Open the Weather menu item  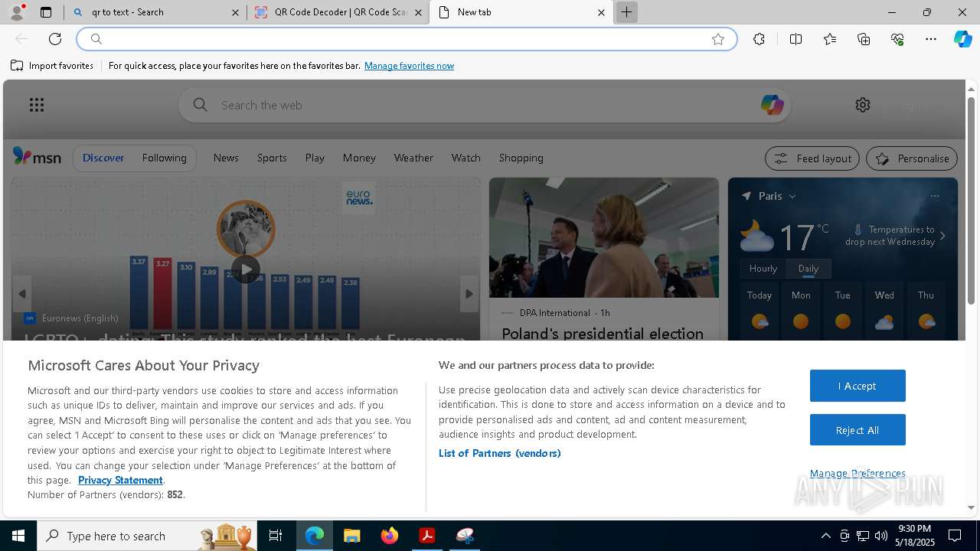pyautogui.click(x=413, y=158)
